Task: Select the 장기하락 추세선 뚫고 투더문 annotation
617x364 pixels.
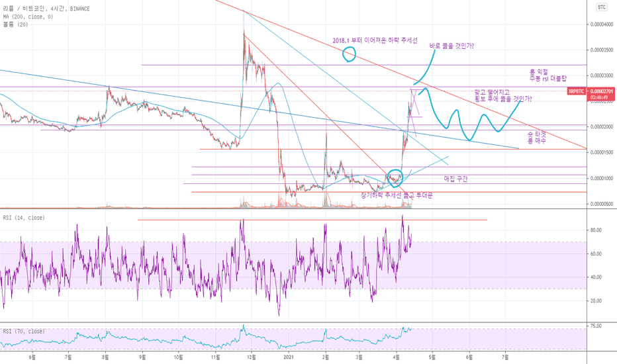Action: (x=397, y=195)
